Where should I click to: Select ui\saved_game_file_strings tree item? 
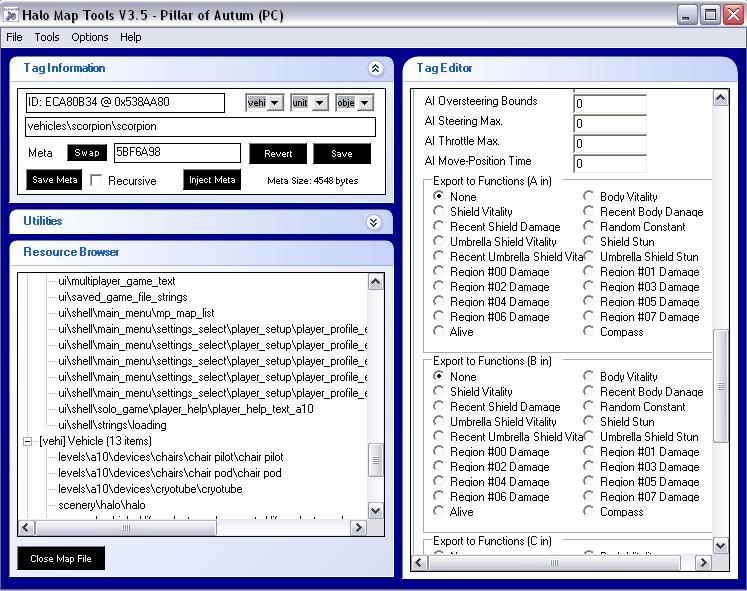pos(122,298)
